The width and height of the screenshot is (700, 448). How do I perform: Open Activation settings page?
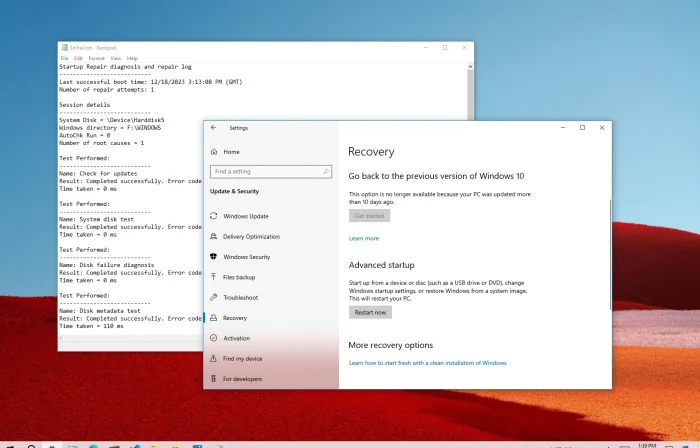(230, 338)
